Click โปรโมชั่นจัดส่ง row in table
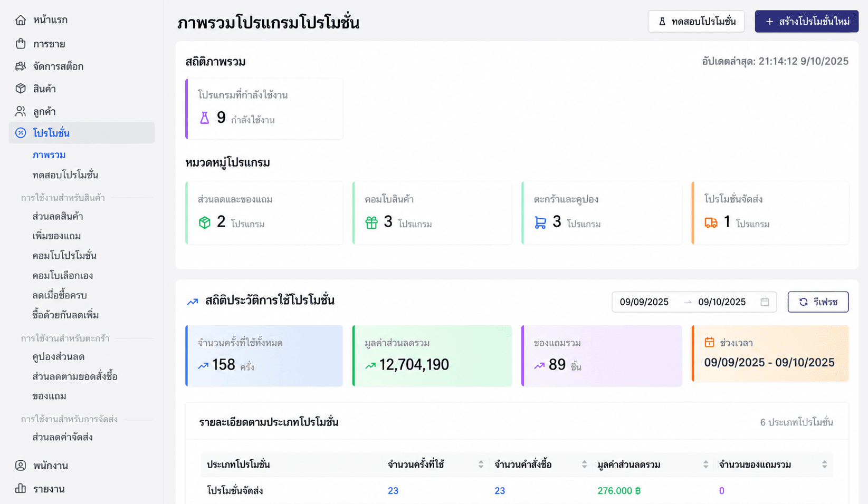868x504 pixels. pos(517,491)
